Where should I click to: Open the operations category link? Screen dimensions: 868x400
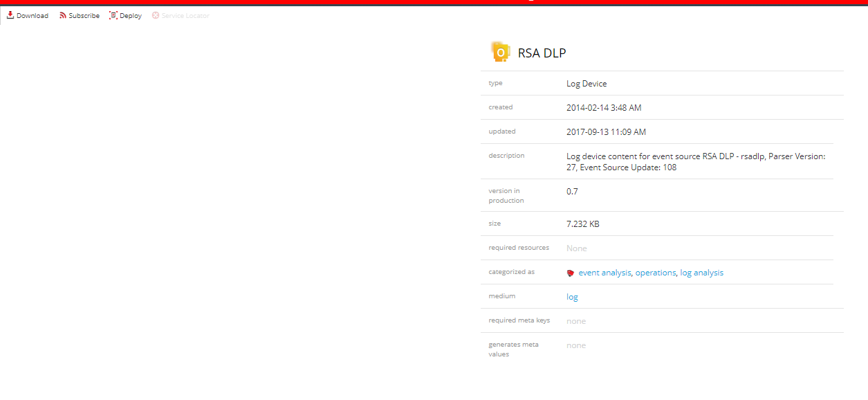(x=656, y=273)
